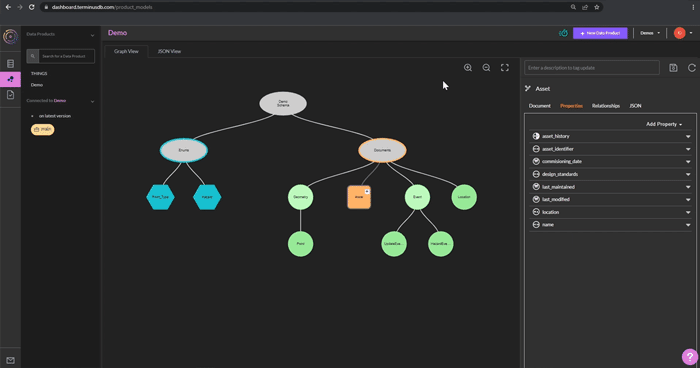Click the red user avatar
The width and height of the screenshot is (700, 368).
pos(679,33)
